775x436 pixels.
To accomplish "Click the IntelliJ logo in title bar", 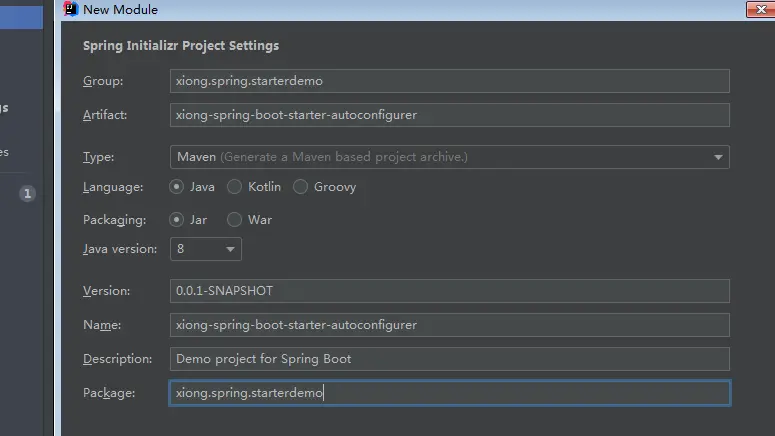I will (x=71, y=8).
